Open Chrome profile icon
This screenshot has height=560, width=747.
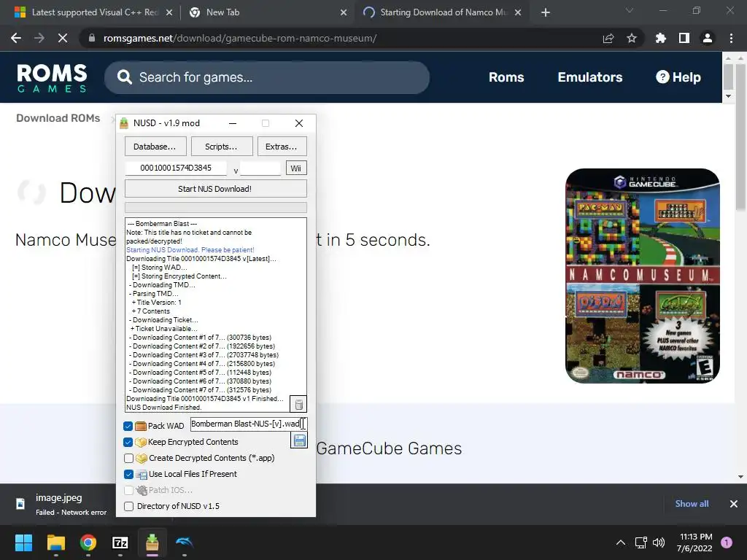pos(708,38)
